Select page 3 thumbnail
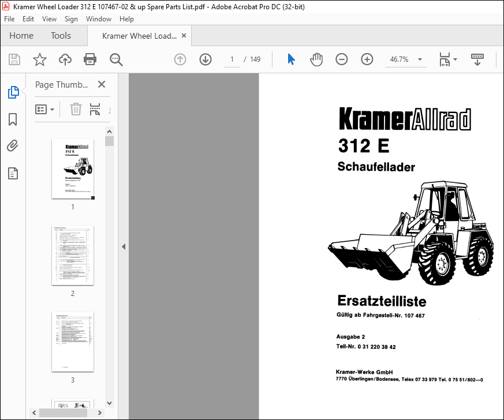 [73, 342]
